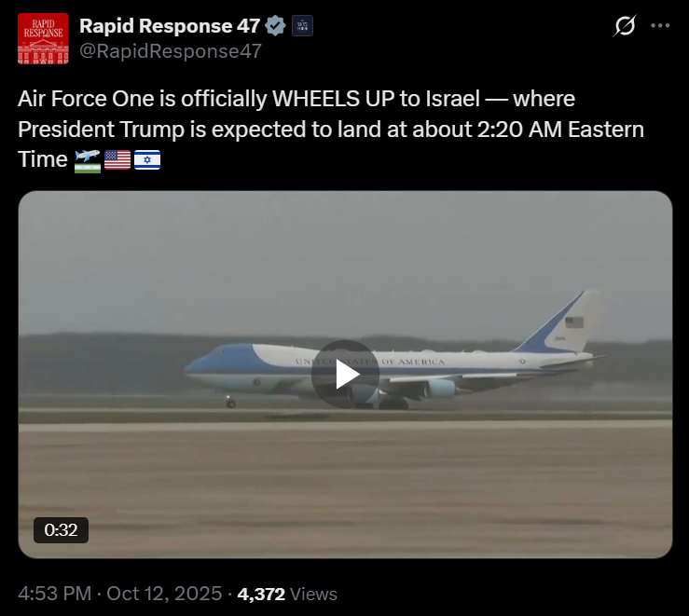
Task: Click the blue verified checkmark badge
Action: tap(276, 25)
